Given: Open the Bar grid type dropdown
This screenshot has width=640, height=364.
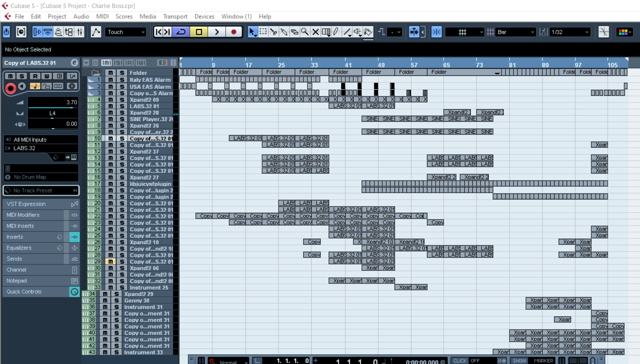Looking at the screenshot, I should (x=516, y=32).
